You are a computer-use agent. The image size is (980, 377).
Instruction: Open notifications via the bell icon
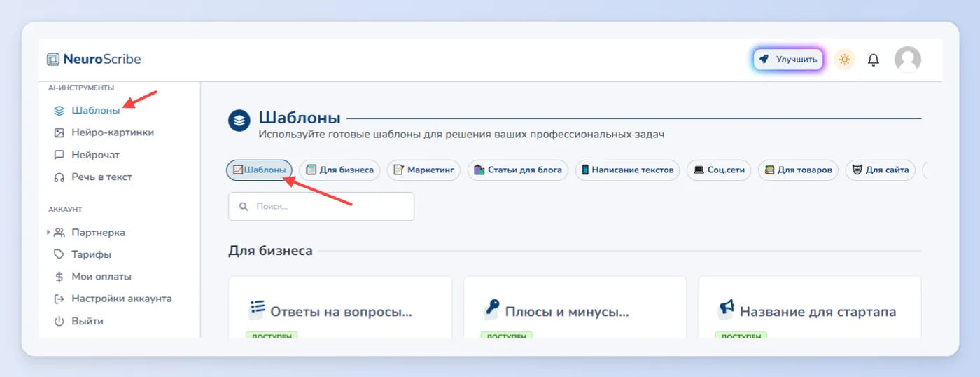coord(874,60)
